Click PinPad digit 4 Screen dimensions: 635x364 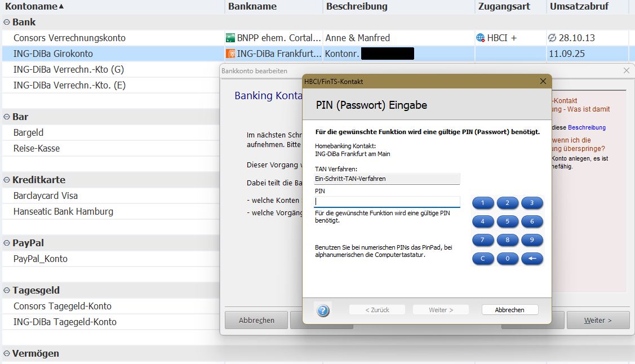(483, 221)
